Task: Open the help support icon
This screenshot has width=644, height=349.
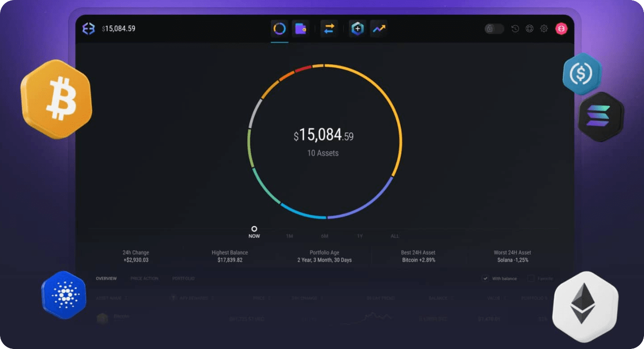Action: [x=529, y=28]
